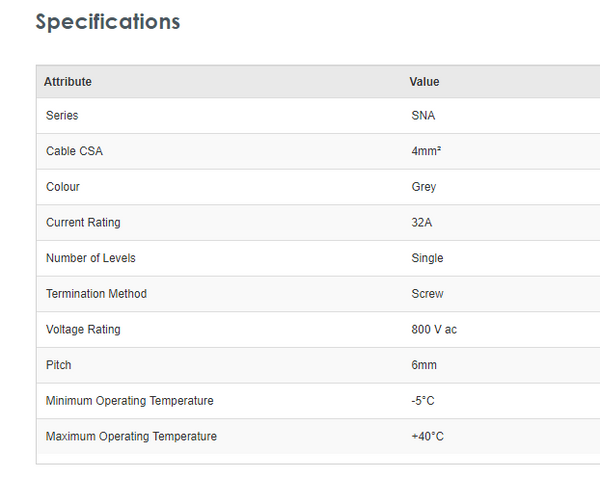This screenshot has height=478, width=600.
Task: Select the Voltage Rating label
Action: pyautogui.click(x=83, y=330)
